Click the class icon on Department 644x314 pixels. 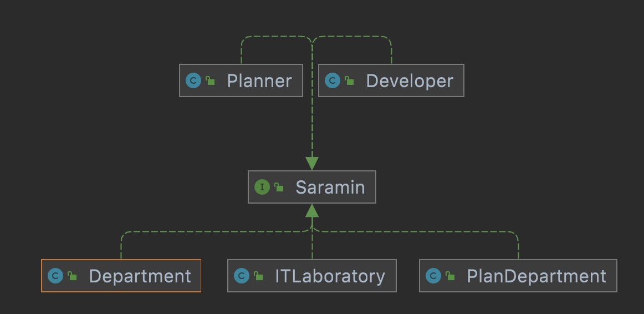55,276
